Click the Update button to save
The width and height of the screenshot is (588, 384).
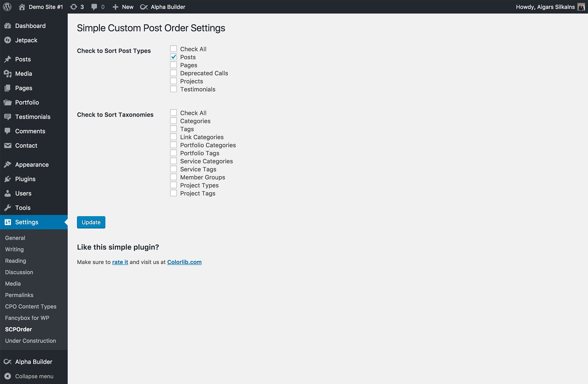click(91, 222)
